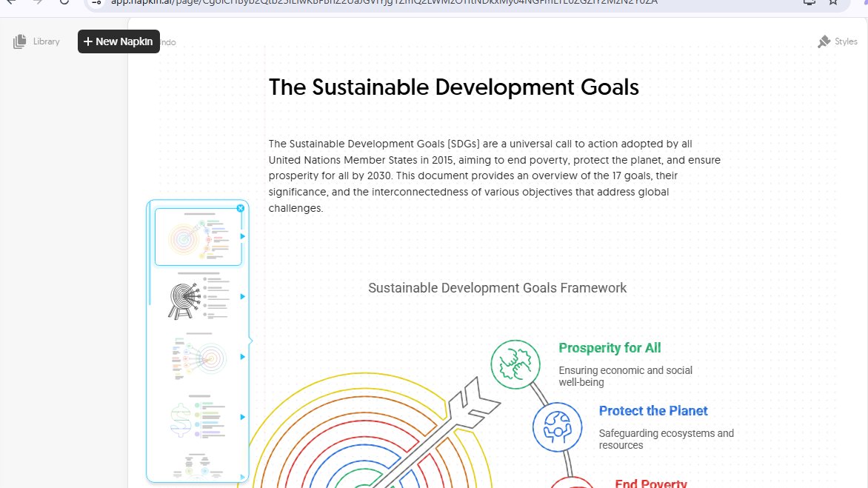Click the Library stacked-pages icon
The width and height of the screenshot is (868, 488).
click(x=19, y=41)
